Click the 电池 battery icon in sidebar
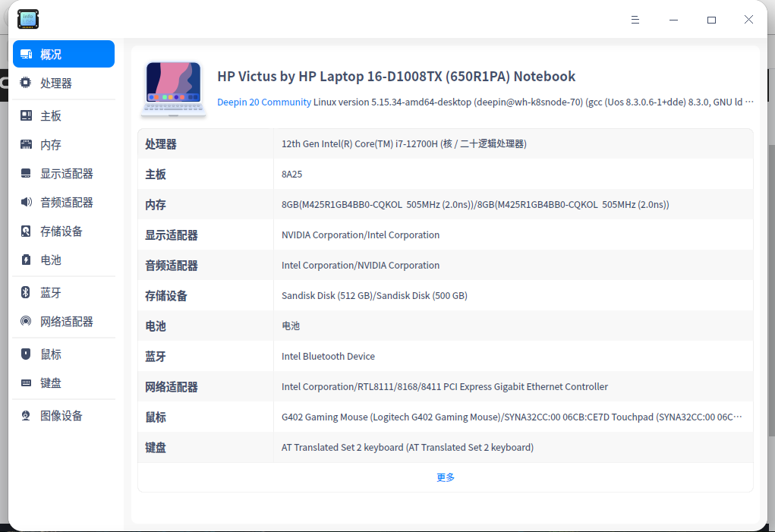This screenshot has height=532, width=775. (x=26, y=260)
